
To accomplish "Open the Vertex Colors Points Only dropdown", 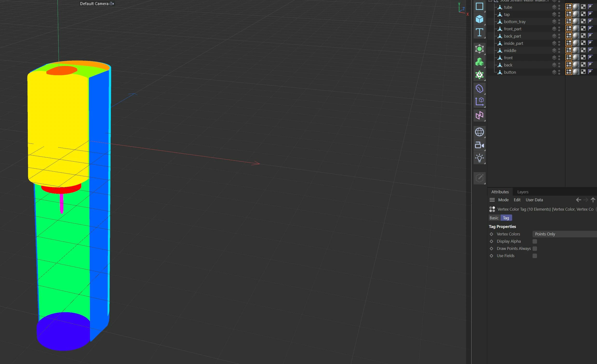I will [564, 234].
